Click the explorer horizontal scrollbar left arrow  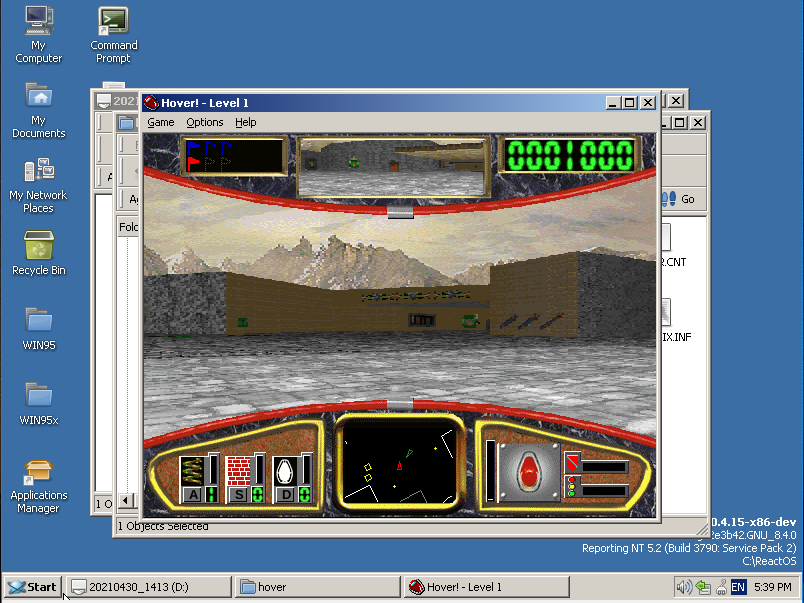tap(125, 500)
